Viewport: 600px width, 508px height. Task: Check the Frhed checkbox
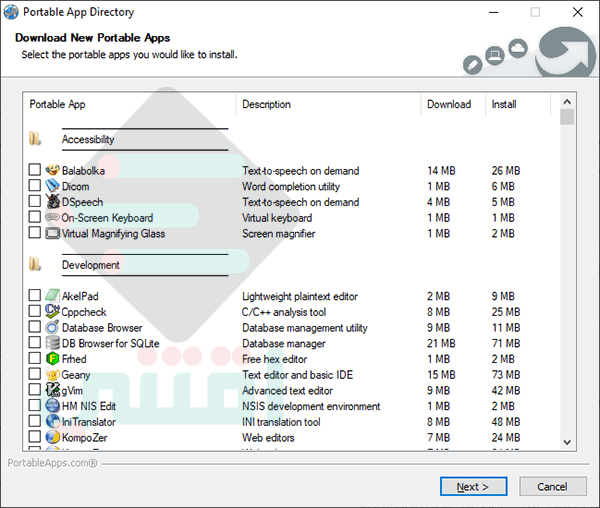(x=35, y=357)
